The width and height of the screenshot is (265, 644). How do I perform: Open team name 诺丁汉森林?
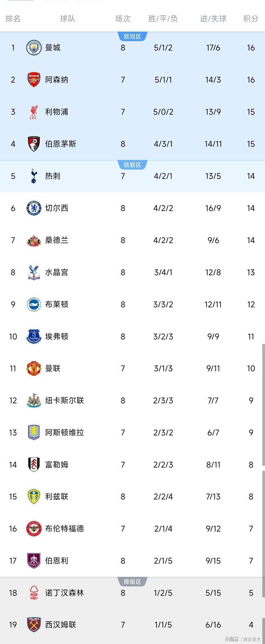point(64,593)
